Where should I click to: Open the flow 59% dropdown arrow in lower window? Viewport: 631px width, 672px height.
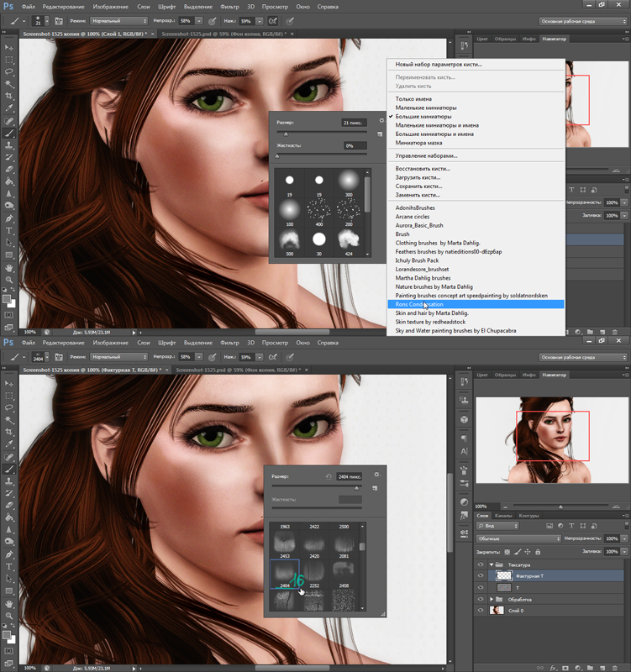click(x=260, y=357)
